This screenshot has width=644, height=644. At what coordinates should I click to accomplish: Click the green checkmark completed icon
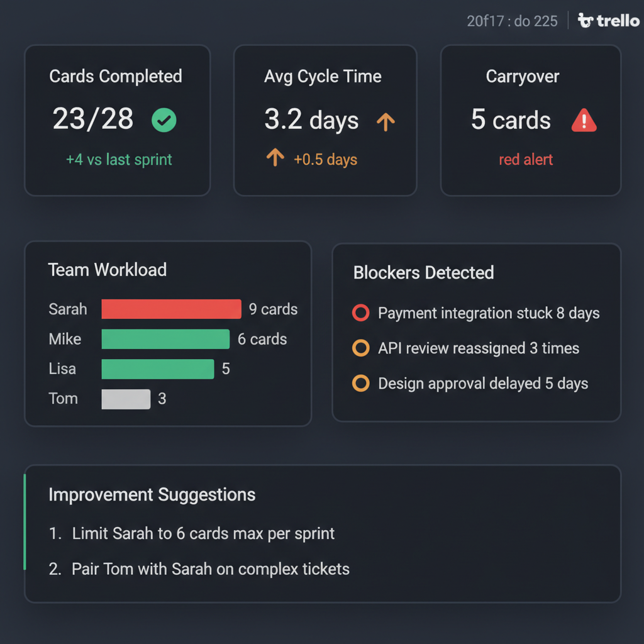(164, 120)
